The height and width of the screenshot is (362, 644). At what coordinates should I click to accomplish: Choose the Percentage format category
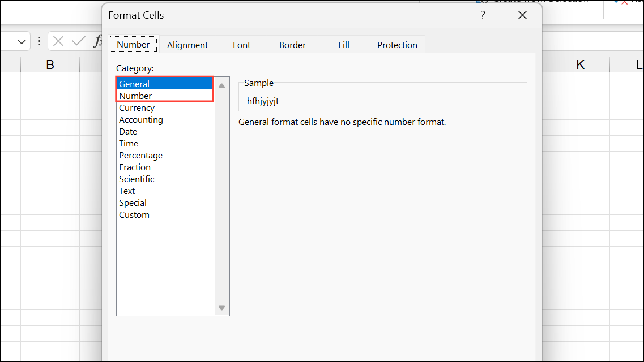[x=140, y=155]
